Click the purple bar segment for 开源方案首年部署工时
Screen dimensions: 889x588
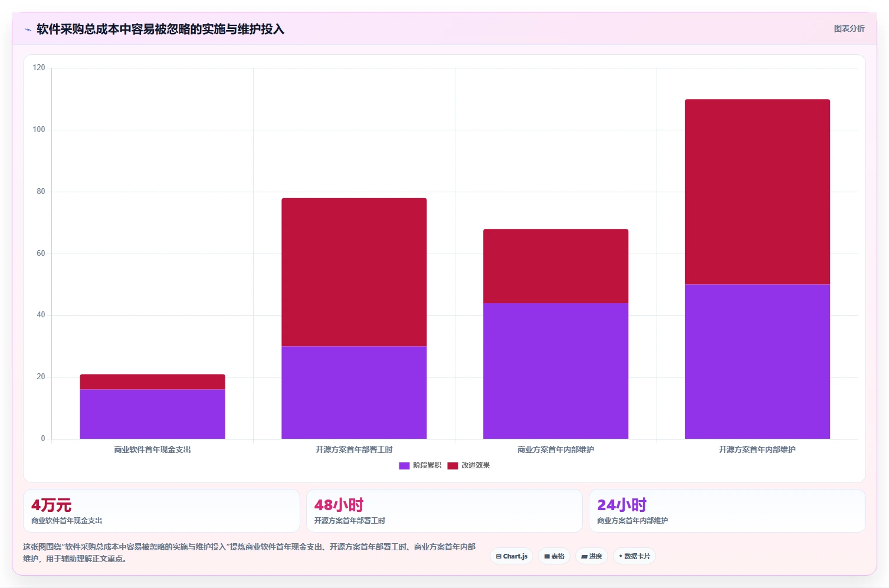[354, 392]
